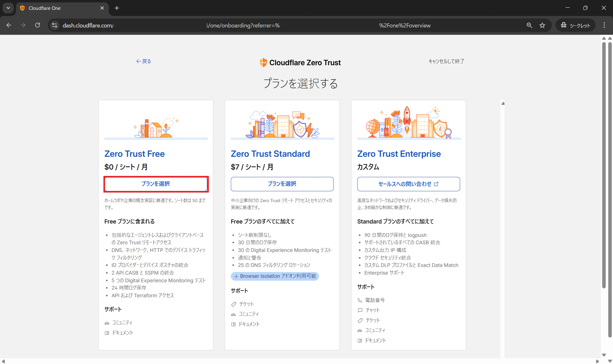Viewport: 613px width, 364px height.
Task: Click the inner panel scroll up arrow
Action: click(503, 103)
